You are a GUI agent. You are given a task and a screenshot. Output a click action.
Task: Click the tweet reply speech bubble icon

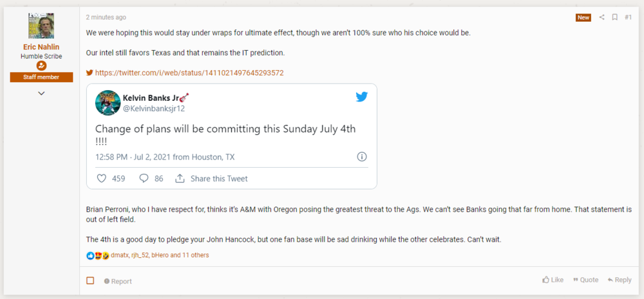tap(144, 178)
